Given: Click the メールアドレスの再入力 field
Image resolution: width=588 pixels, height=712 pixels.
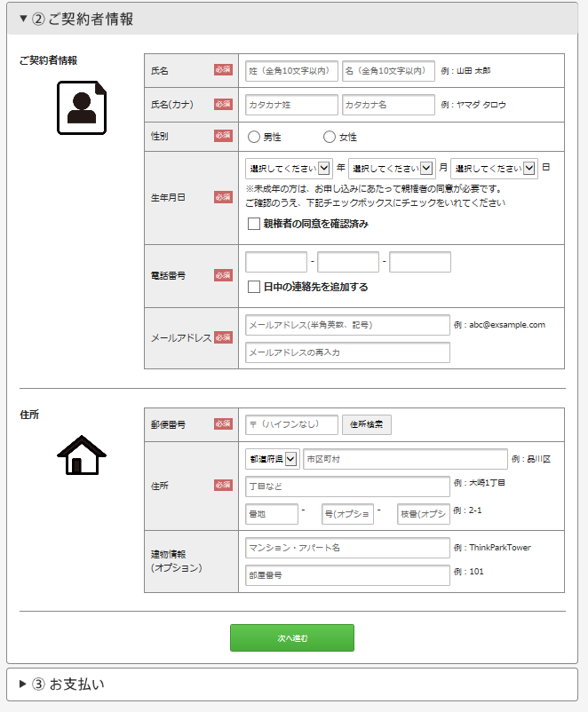Looking at the screenshot, I should click(x=347, y=352).
